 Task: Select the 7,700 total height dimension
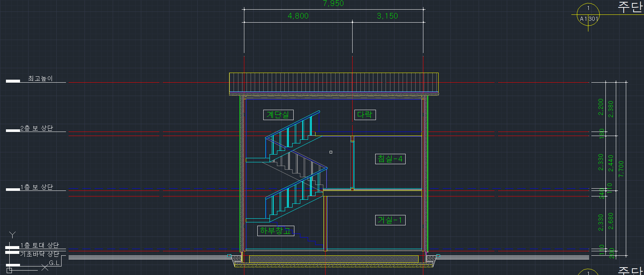pos(621,169)
